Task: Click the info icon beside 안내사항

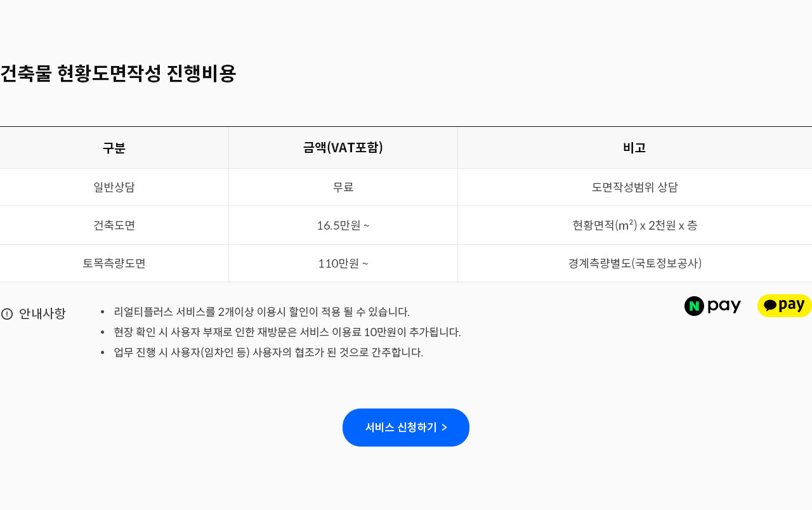Action: click(7, 314)
